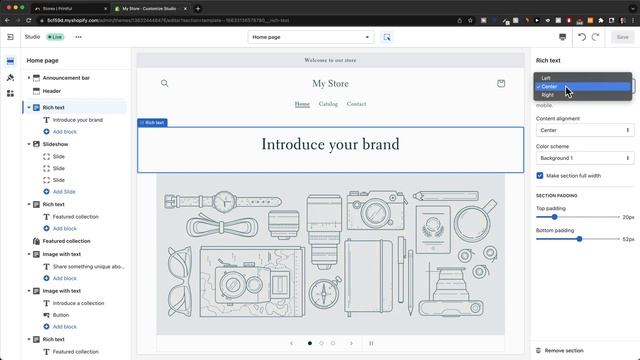Image resolution: width=640 pixels, height=360 pixels.
Task: Open the cart icon in preview
Action: point(501,83)
